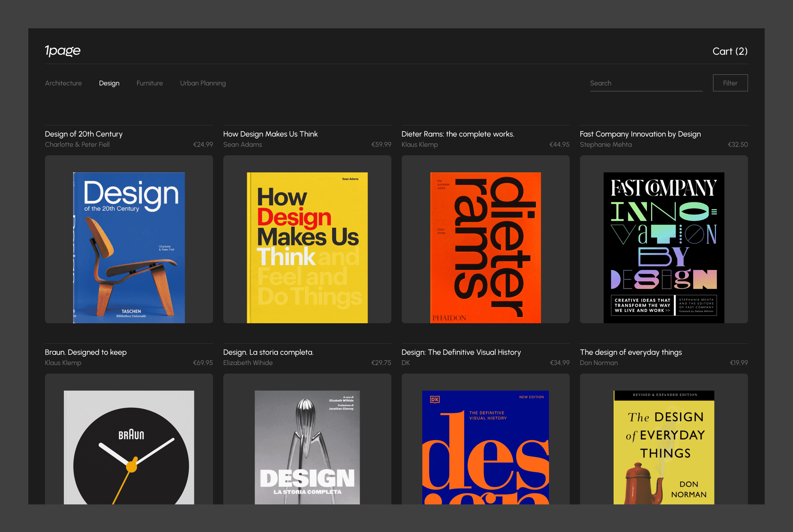Open the Design La storia completa cover
This screenshot has width=793, height=532.
pos(307,447)
